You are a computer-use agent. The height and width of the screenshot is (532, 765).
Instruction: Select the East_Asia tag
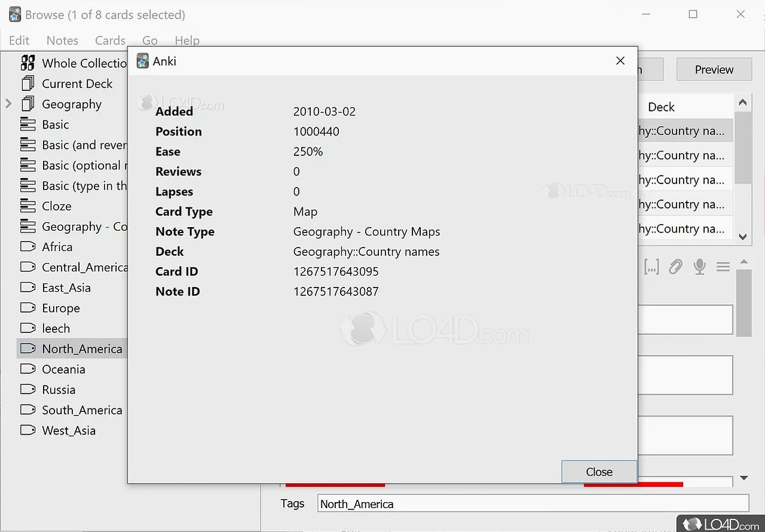[x=66, y=288]
